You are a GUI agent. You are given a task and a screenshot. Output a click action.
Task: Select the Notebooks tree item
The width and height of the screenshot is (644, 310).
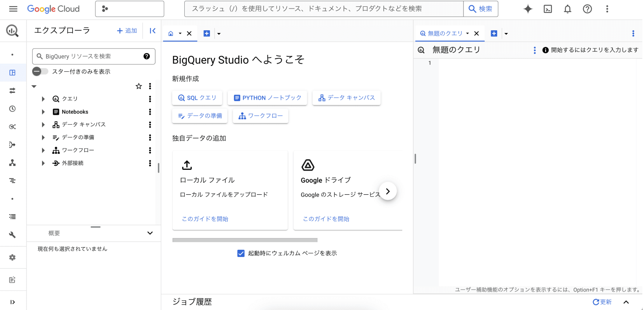pos(75,112)
